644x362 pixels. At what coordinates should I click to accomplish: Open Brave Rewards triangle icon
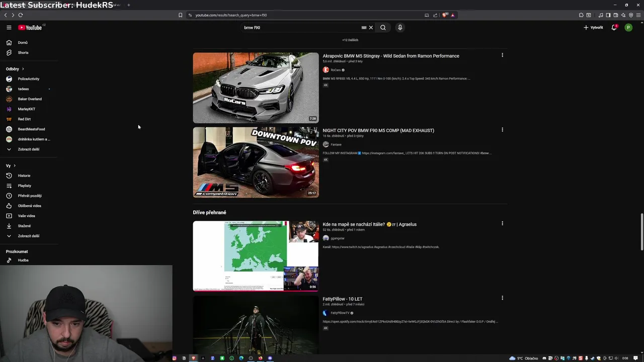tap(453, 15)
